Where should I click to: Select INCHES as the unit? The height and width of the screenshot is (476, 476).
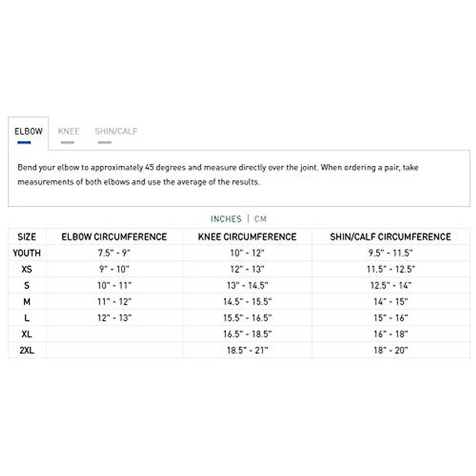click(226, 219)
